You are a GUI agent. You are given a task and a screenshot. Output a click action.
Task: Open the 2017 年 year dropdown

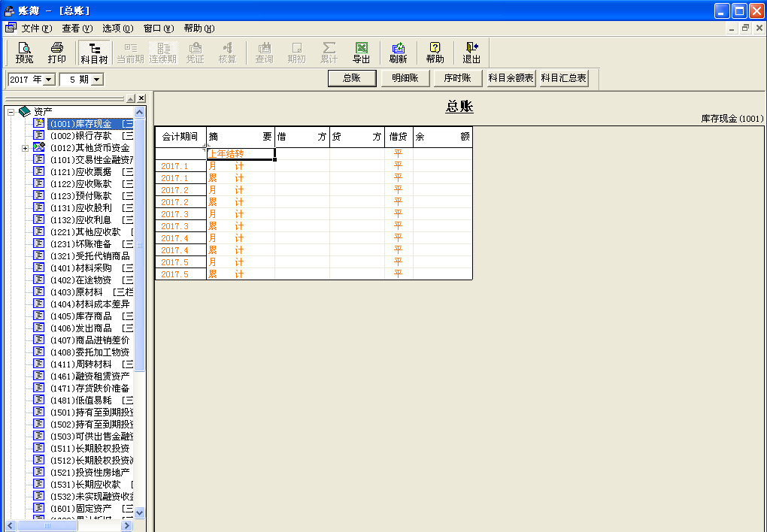tap(49, 79)
